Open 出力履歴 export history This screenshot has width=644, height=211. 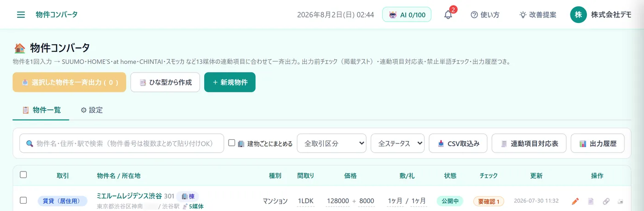(598, 143)
